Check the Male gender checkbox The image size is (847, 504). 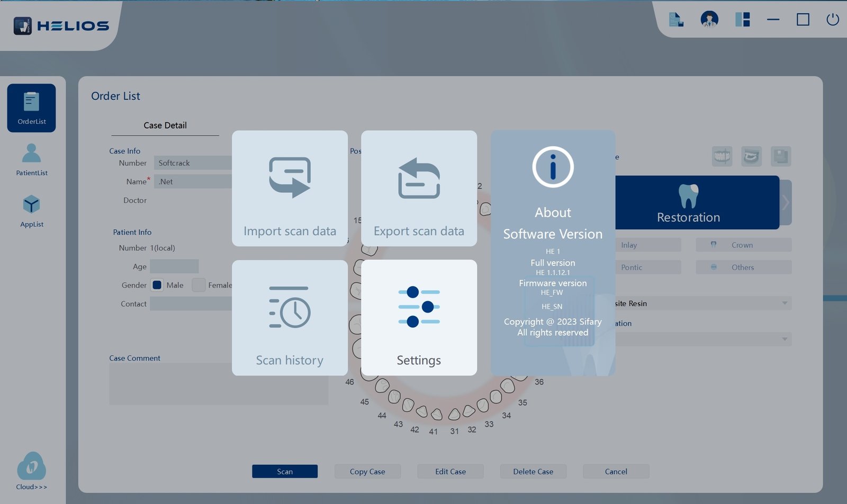157,285
